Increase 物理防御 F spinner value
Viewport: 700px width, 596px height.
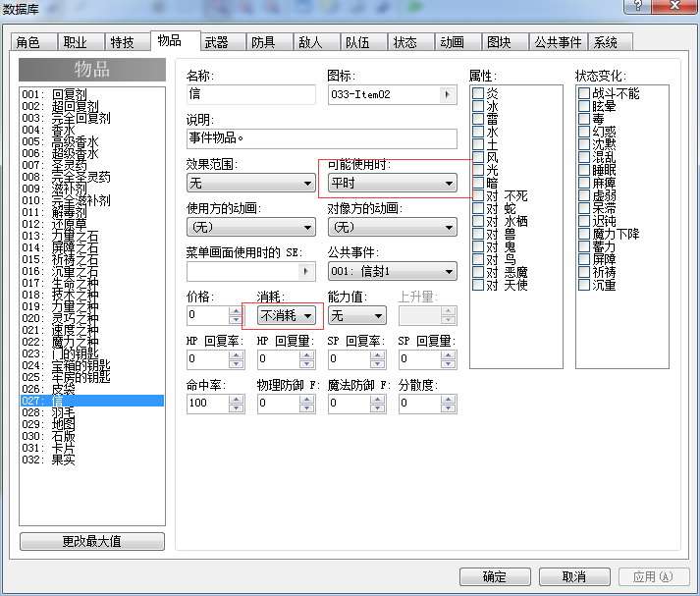(306, 399)
